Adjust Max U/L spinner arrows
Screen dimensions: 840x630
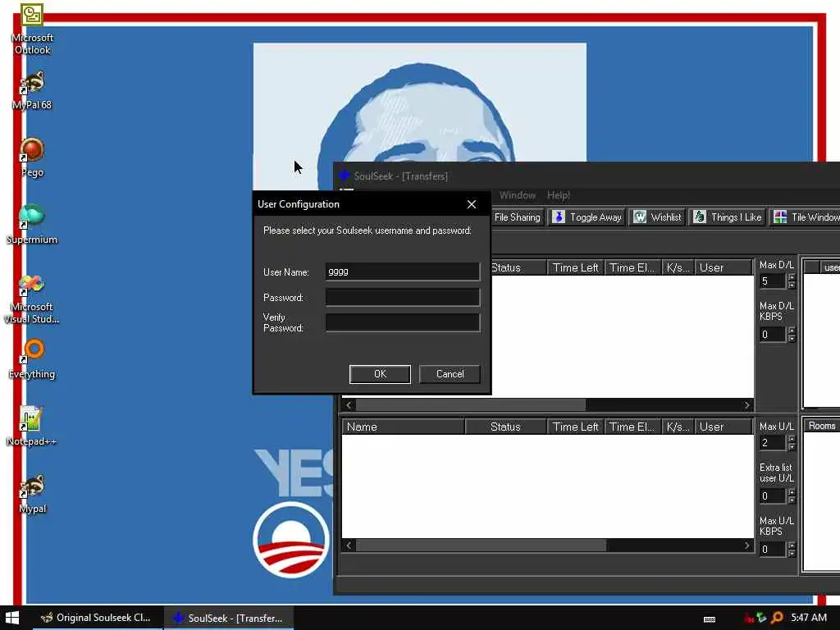[792, 442]
